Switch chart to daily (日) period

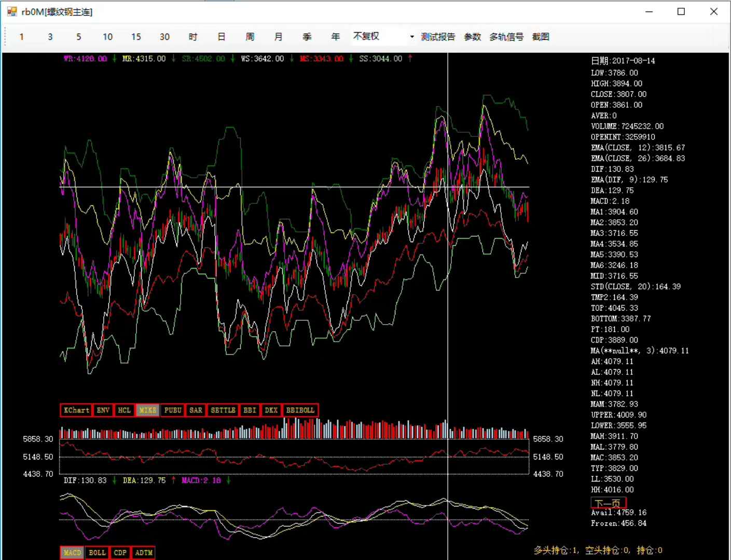(x=222, y=37)
